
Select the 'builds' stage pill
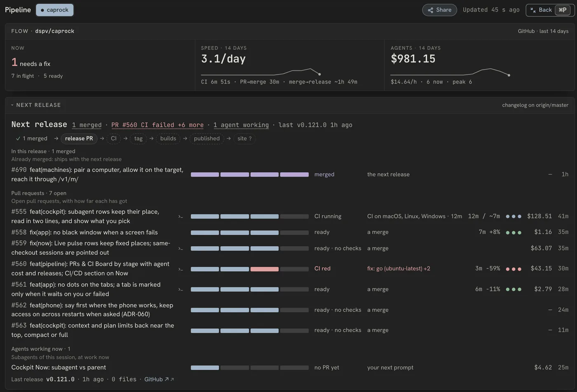point(168,139)
